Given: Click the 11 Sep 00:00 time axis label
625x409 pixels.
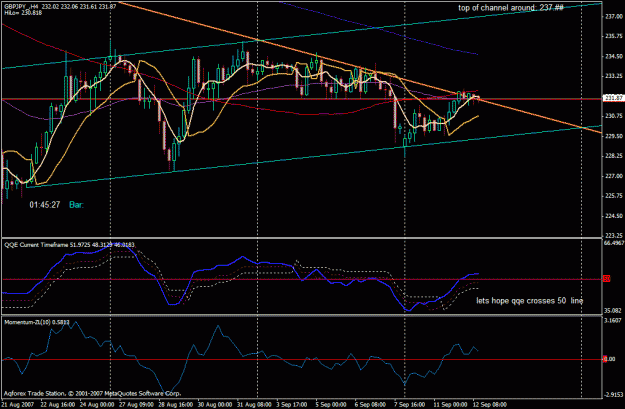Looking at the screenshot, I should 450,404.
